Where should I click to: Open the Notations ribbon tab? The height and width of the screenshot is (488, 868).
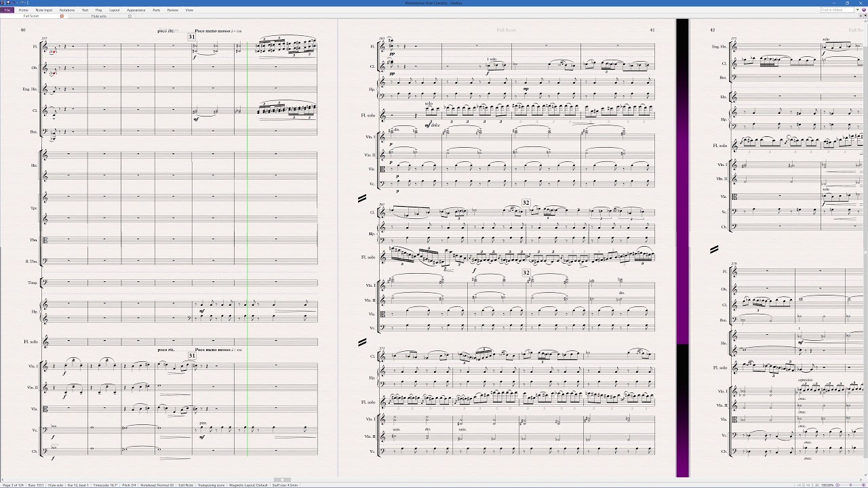[x=67, y=10]
